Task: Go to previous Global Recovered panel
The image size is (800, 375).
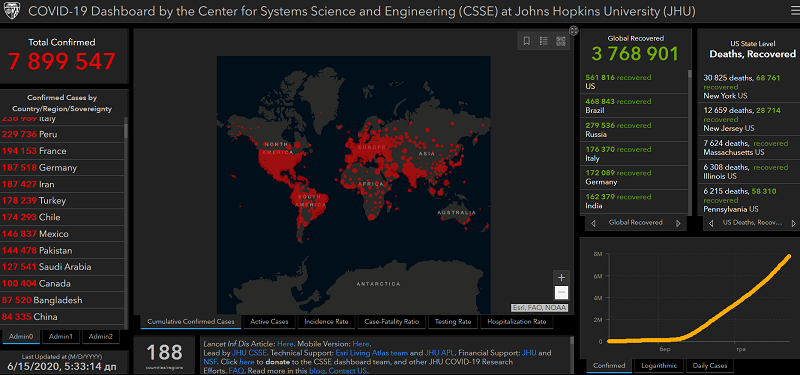Action: [x=593, y=223]
